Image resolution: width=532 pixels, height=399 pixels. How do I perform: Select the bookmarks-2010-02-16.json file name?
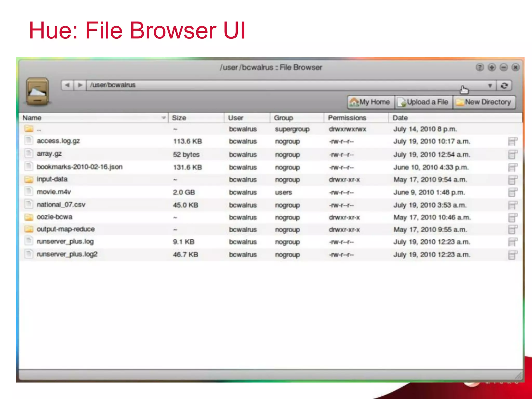(79, 167)
